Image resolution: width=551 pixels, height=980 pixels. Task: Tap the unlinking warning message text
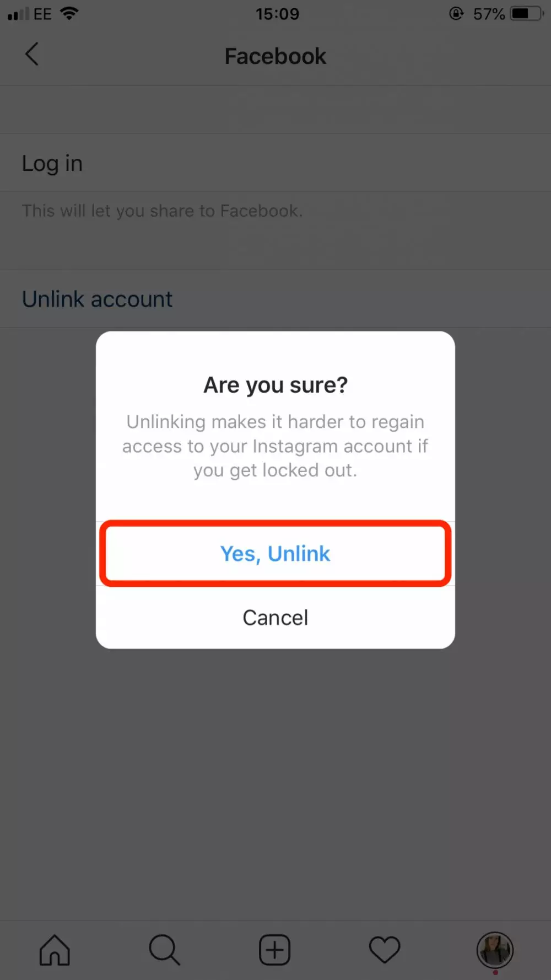[275, 446]
